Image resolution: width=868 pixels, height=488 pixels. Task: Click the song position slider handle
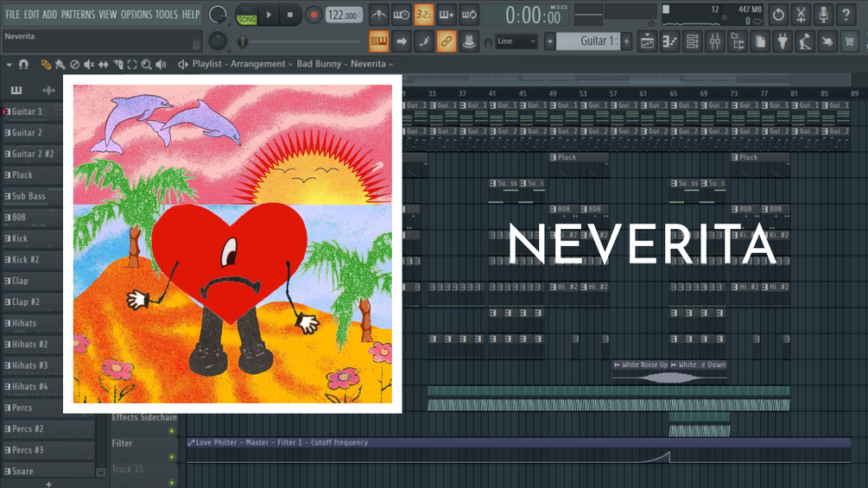point(242,41)
